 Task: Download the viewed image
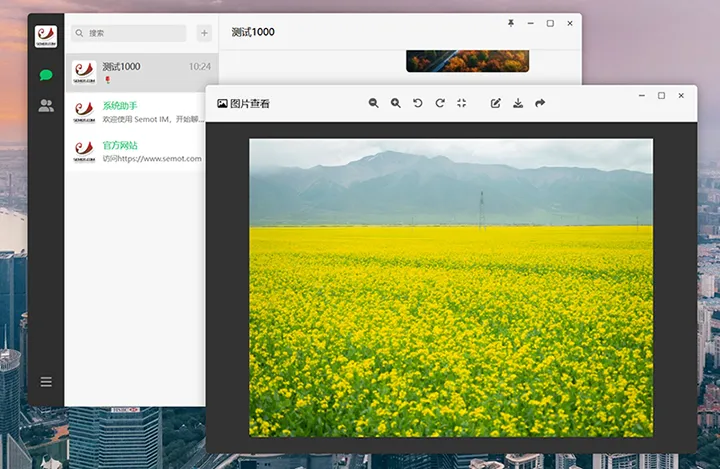518,103
